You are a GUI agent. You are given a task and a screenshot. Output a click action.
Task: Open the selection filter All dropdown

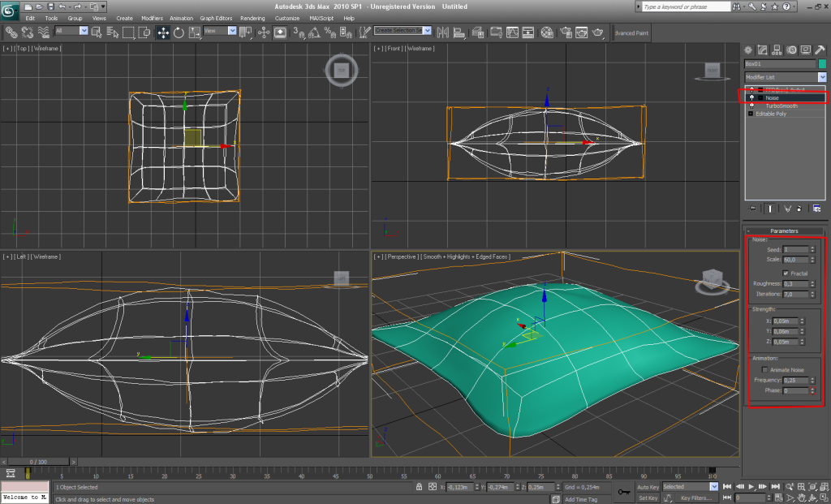click(72, 31)
